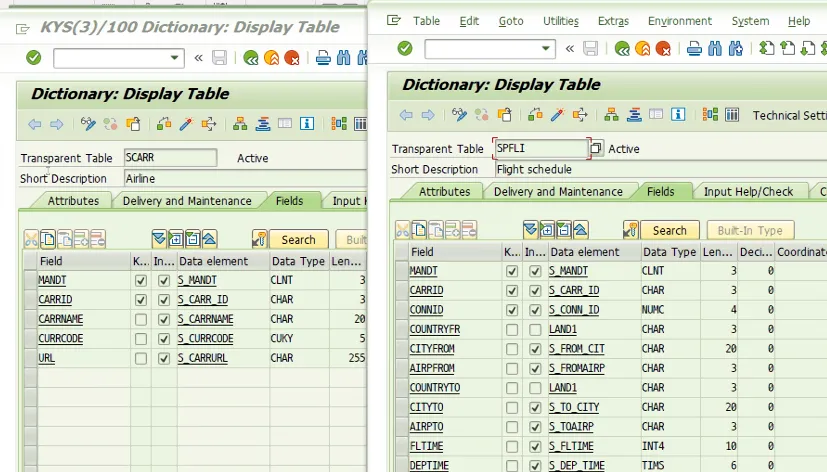827x472 pixels.
Task: Click the SCARR Transparent Table input field
Action: pyautogui.click(x=170, y=157)
